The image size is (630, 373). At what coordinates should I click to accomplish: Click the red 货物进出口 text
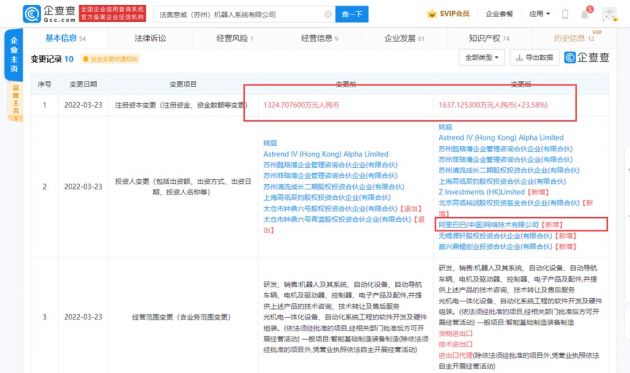(x=456, y=333)
